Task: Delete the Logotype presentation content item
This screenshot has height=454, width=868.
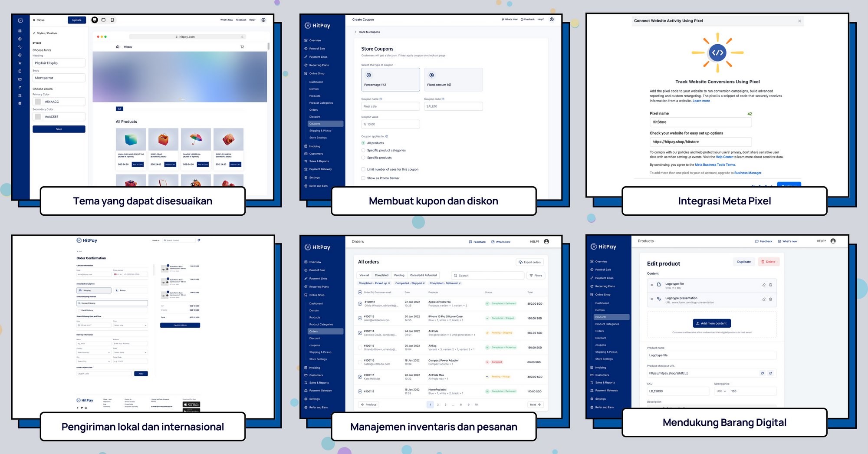Action: (x=770, y=299)
